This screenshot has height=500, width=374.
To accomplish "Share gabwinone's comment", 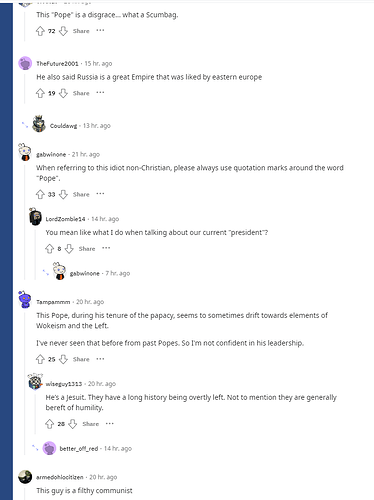I will pos(81,194).
